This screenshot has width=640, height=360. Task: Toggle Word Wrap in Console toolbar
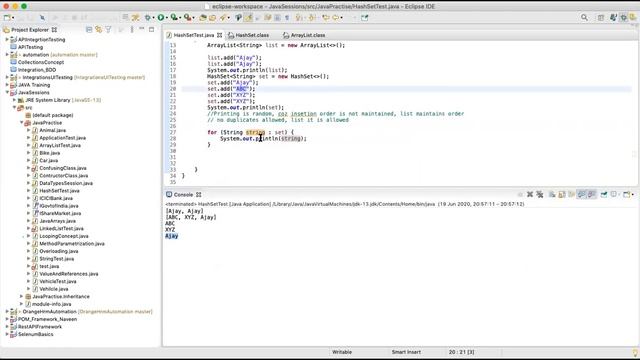coord(571,195)
